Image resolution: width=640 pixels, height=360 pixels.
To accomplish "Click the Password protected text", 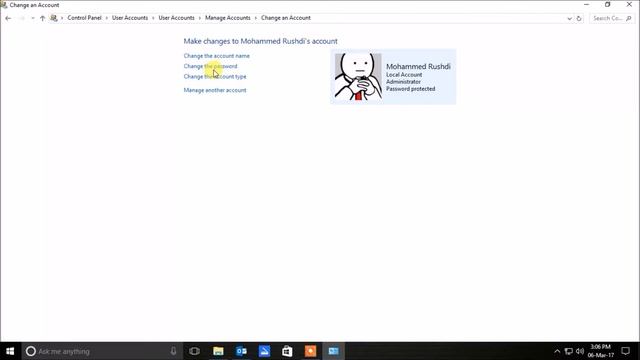I will pos(411,89).
